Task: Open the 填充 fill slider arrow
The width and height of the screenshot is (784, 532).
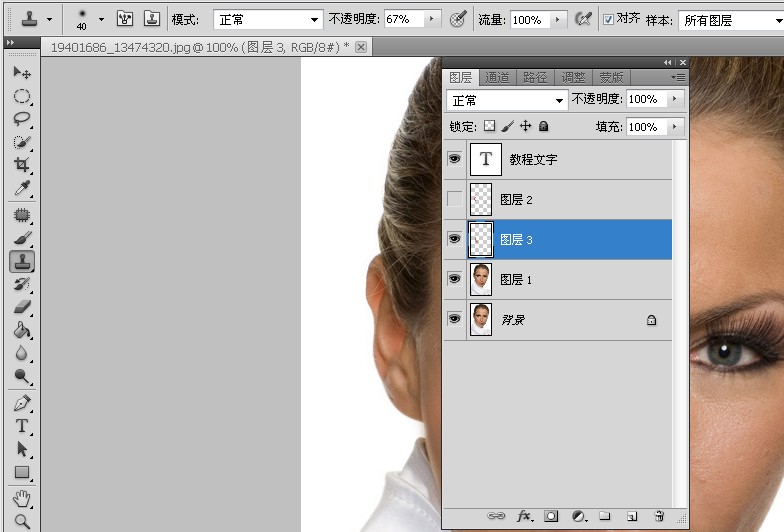Action: click(674, 126)
